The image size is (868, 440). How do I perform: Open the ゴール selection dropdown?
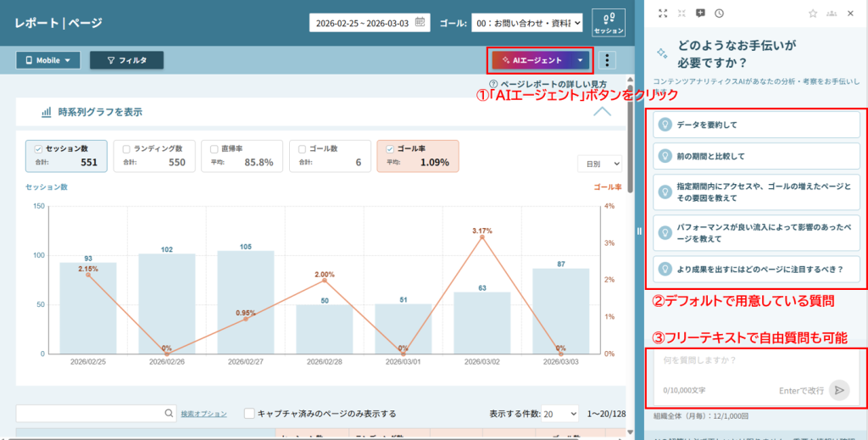[x=526, y=23]
